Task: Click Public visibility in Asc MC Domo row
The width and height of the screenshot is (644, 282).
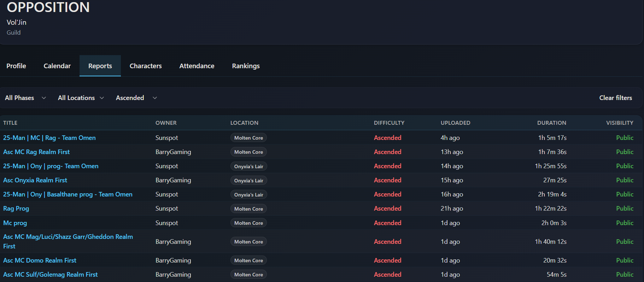Action: tap(625, 260)
